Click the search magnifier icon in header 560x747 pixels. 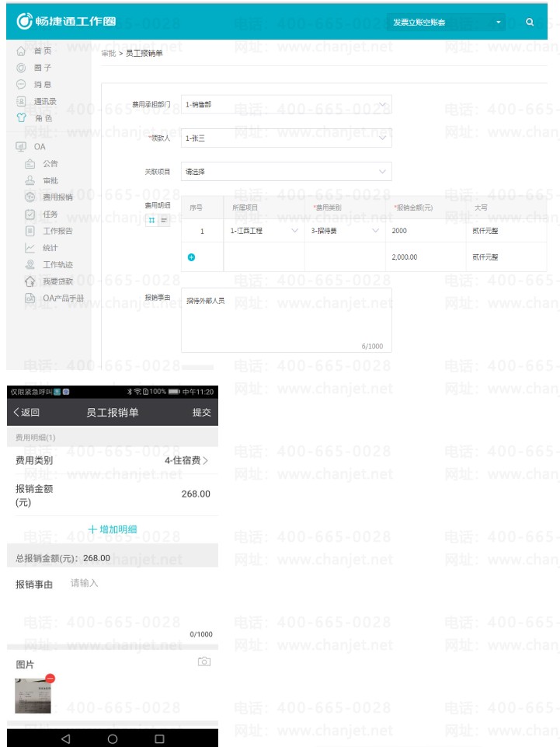[530, 22]
